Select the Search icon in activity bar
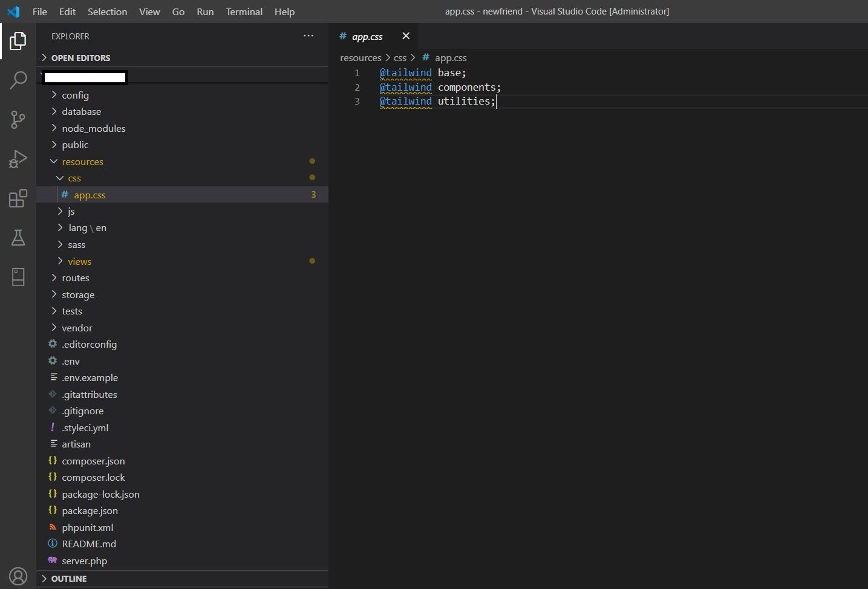The width and height of the screenshot is (868, 589). coord(18,80)
